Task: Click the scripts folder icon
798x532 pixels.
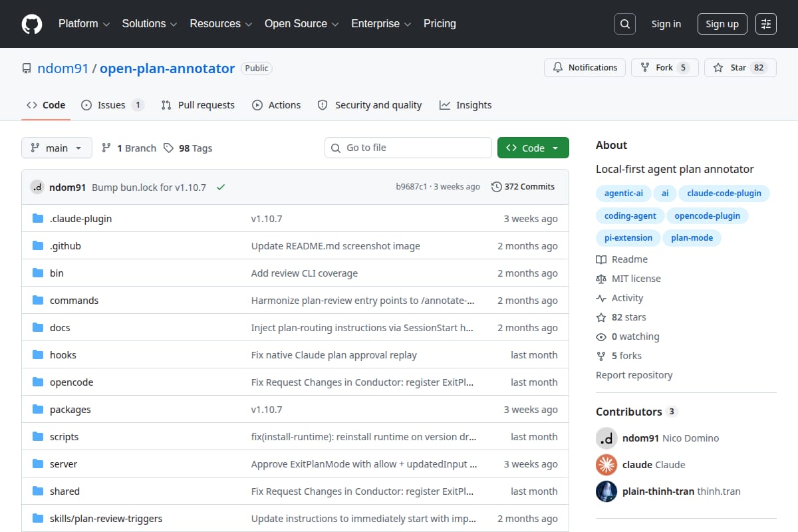Action: [x=38, y=437]
